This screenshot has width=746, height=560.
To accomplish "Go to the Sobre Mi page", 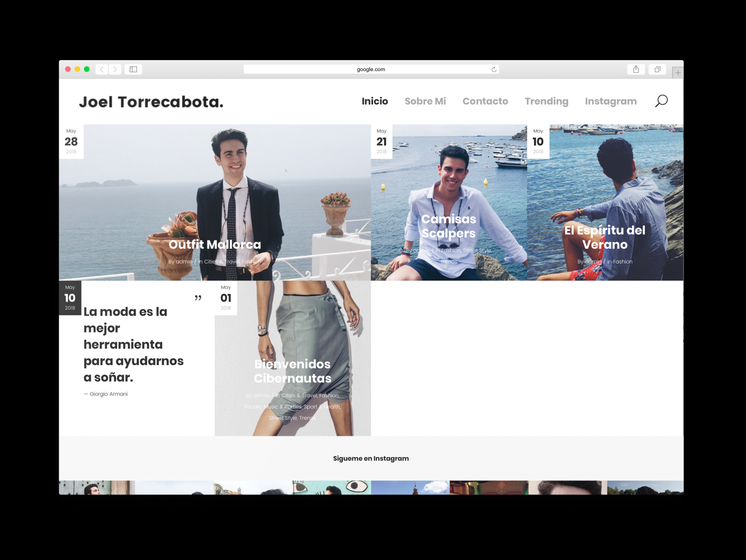I will (425, 101).
